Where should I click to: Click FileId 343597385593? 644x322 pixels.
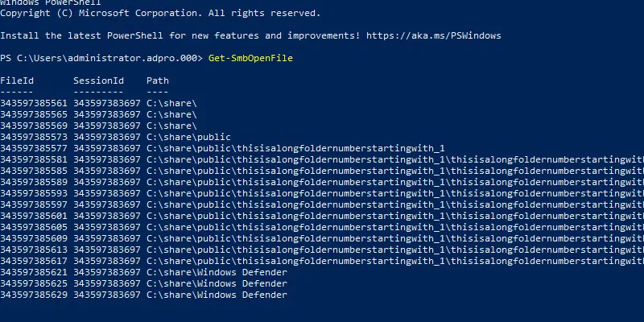click(34, 193)
